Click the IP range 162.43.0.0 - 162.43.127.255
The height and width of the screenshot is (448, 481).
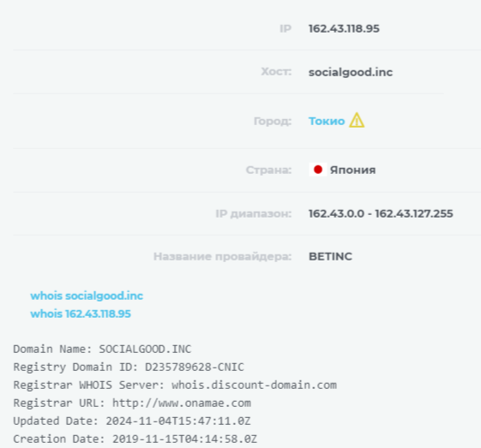tap(381, 213)
